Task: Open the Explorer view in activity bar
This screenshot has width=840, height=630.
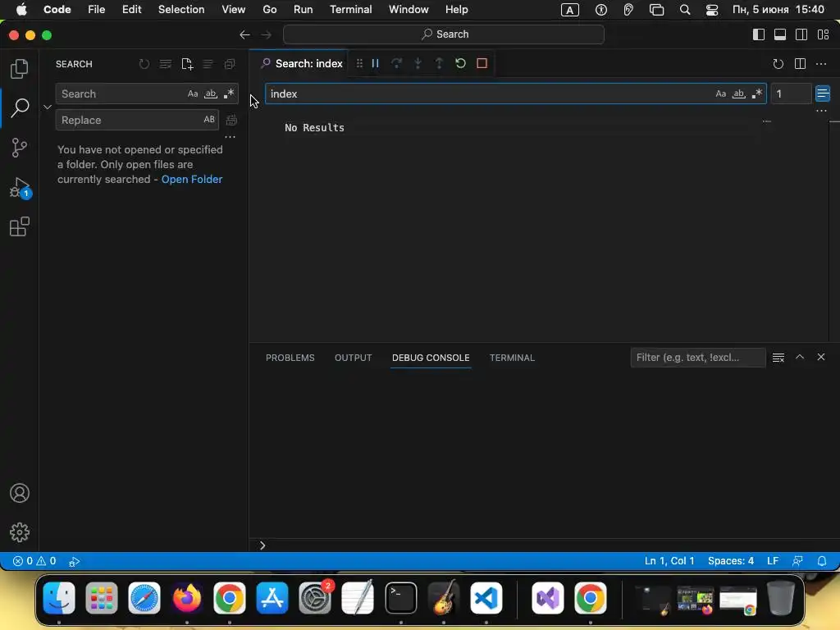Action: click(x=20, y=69)
